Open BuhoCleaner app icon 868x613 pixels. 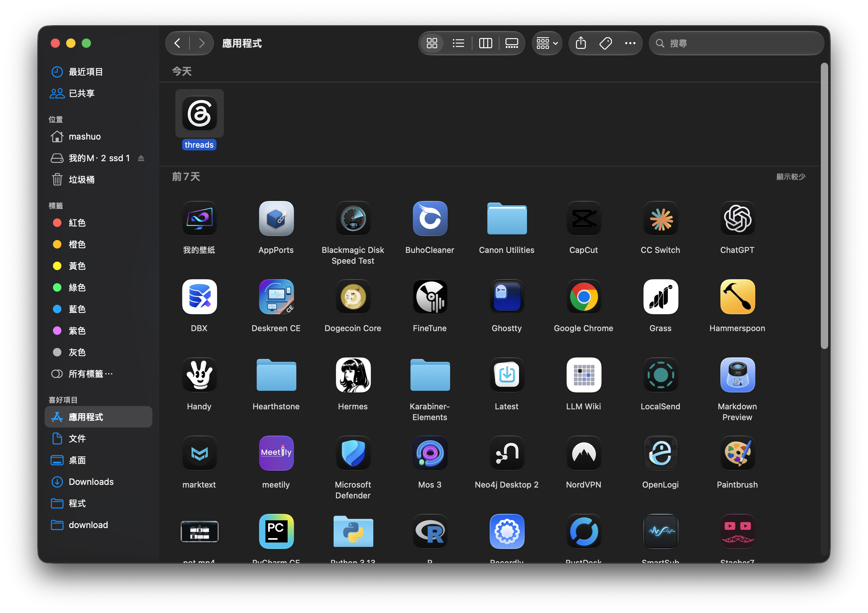(430, 218)
